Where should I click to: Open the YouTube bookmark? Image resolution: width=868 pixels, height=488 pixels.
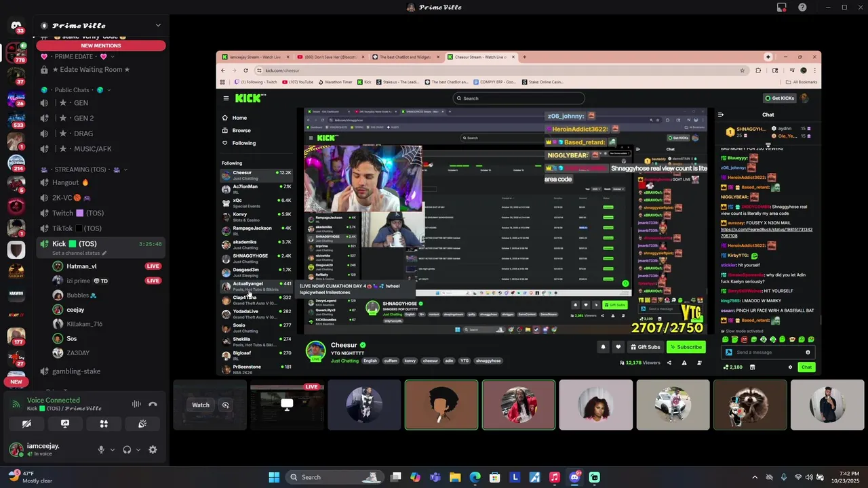pyautogui.click(x=298, y=82)
